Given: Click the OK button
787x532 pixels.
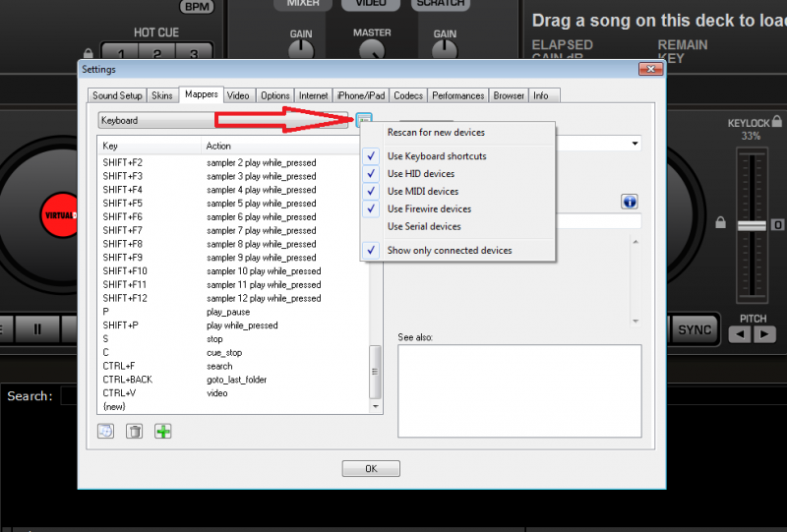Looking at the screenshot, I should 371,468.
